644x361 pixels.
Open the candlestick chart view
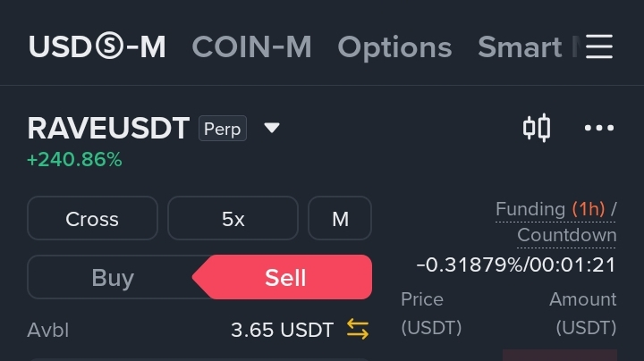pyautogui.click(x=537, y=128)
